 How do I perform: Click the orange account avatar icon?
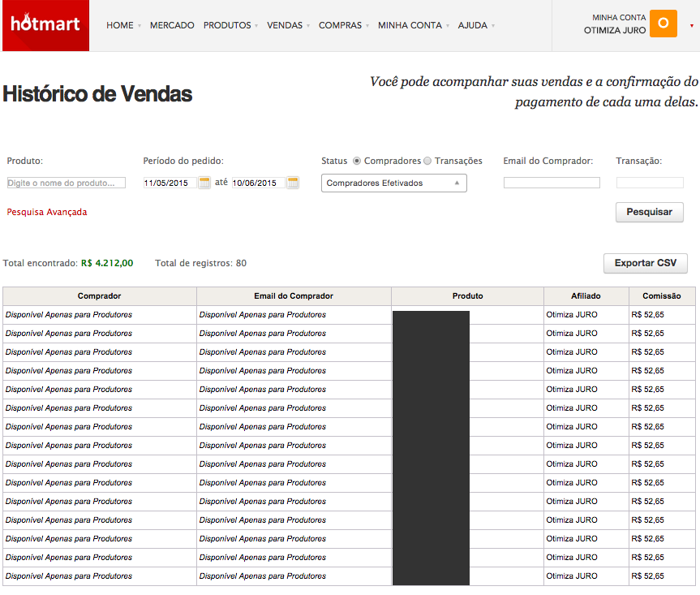663,24
